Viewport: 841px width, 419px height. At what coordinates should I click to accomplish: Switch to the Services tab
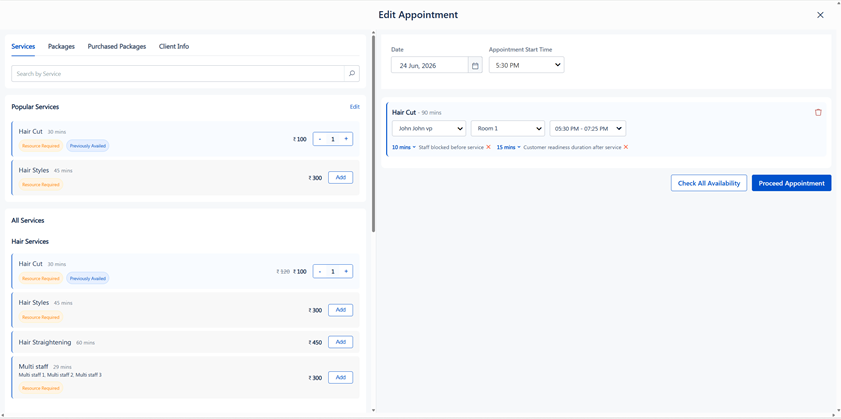pyautogui.click(x=23, y=47)
